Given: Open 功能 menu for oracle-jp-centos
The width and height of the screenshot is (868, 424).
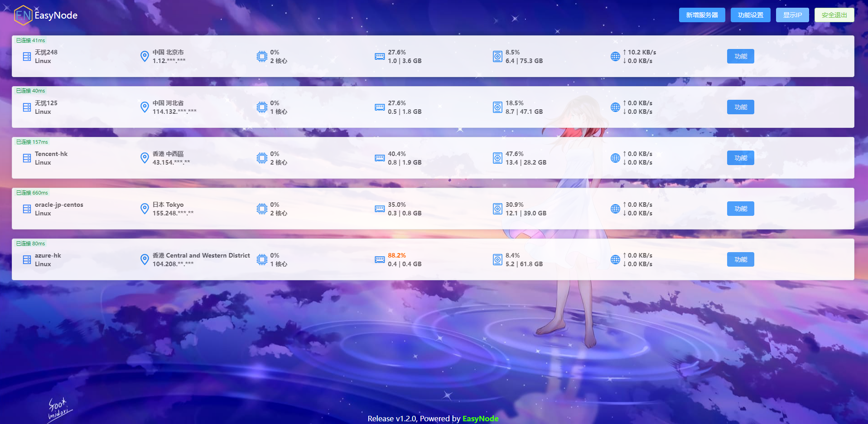Looking at the screenshot, I should (741, 209).
